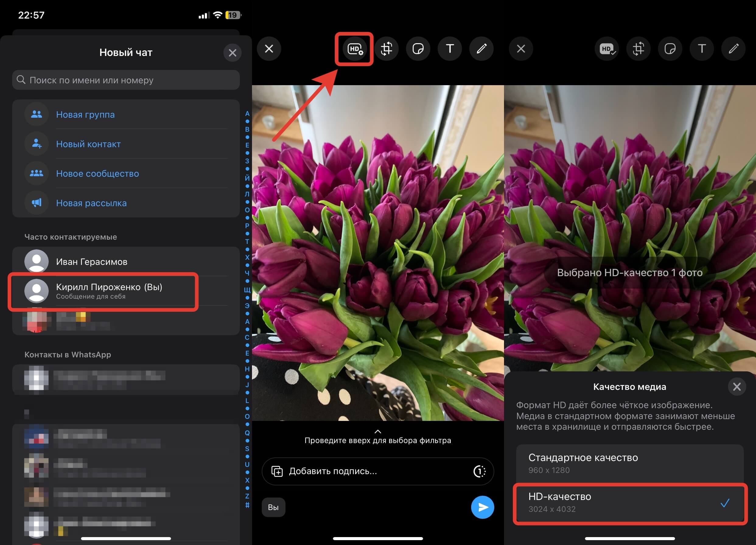Image resolution: width=756 pixels, height=545 pixels.
Task: Select the pencil draw tool in middle editor
Action: tap(481, 49)
